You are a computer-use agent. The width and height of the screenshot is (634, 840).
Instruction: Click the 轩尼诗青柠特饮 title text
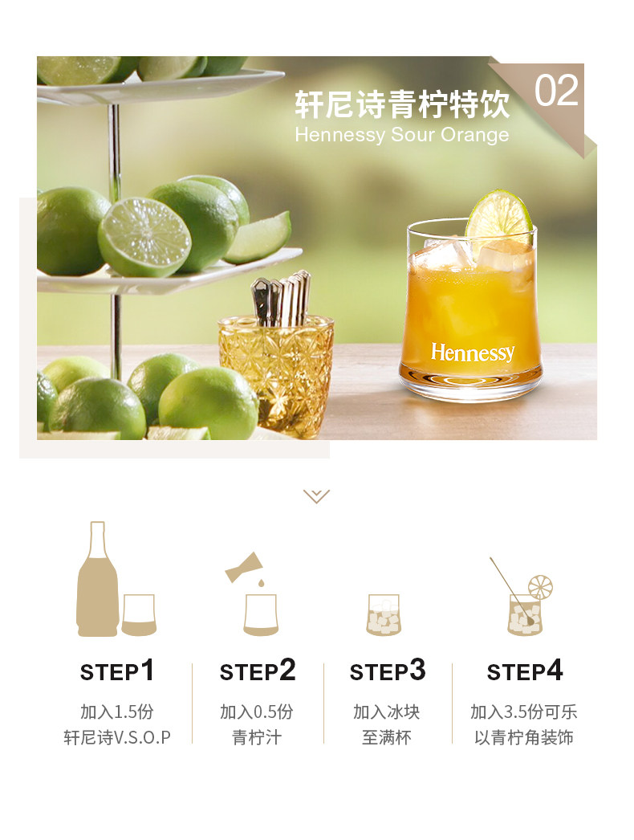(x=402, y=104)
